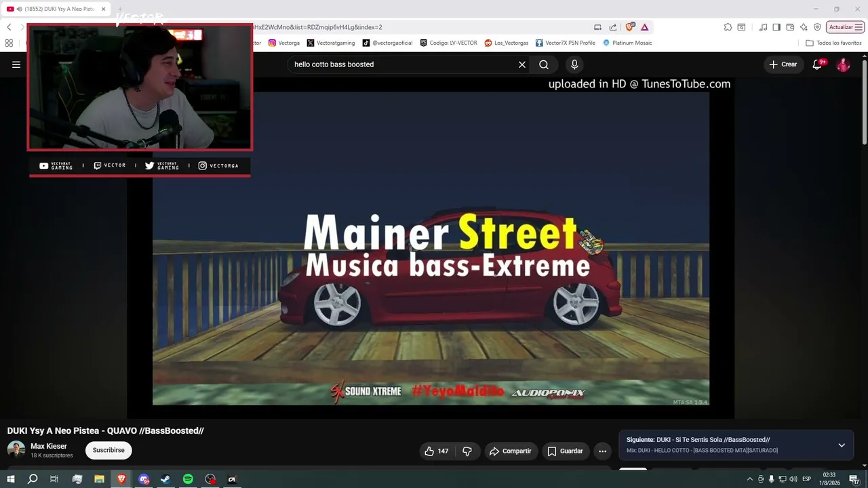This screenshot has width=868, height=488.
Task: Open the Brave VPN shield icon
Action: pyautogui.click(x=817, y=27)
